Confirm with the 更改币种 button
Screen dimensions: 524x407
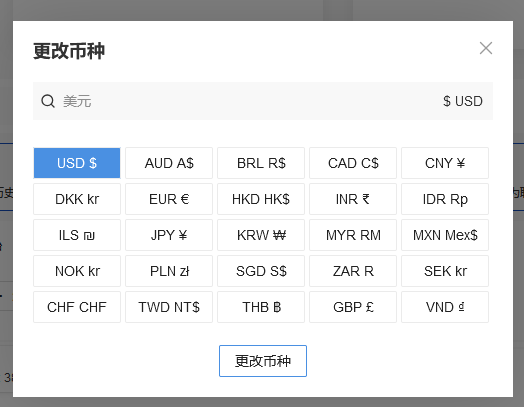(x=263, y=361)
